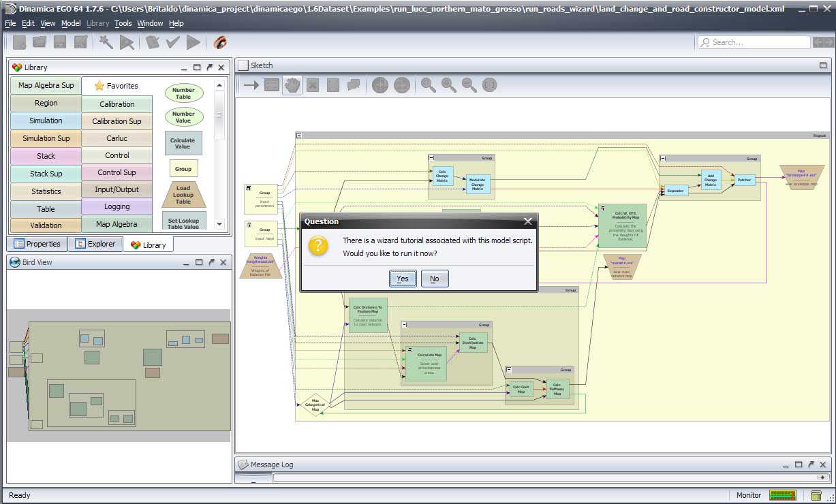The width and height of the screenshot is (836, 504).
Task: Click the crossed-box icon in Sketch toolbar
Action: coord(313,85)
